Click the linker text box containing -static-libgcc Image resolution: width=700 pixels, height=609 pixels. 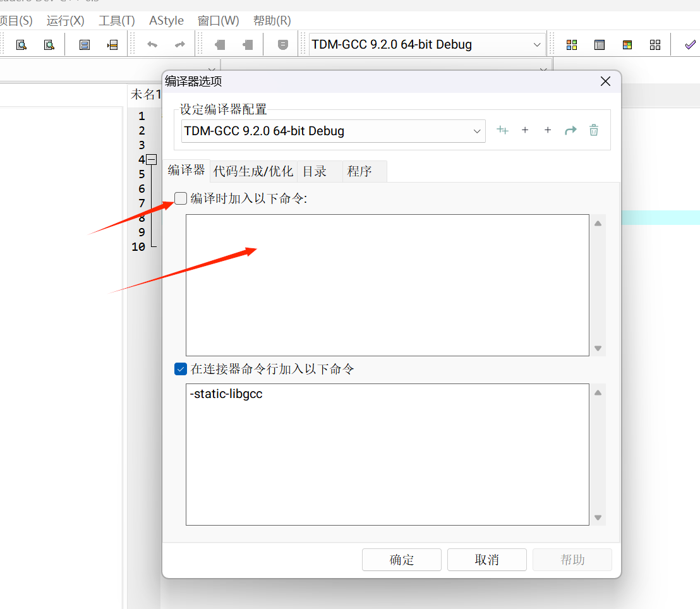(x=387, y=454)
